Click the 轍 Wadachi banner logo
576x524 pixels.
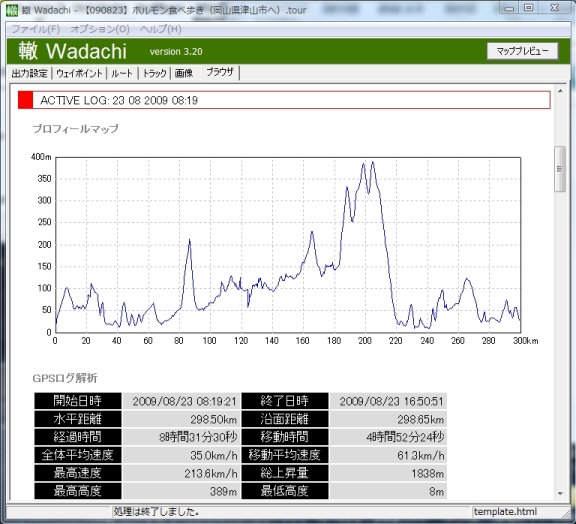[x=72, y=51]
